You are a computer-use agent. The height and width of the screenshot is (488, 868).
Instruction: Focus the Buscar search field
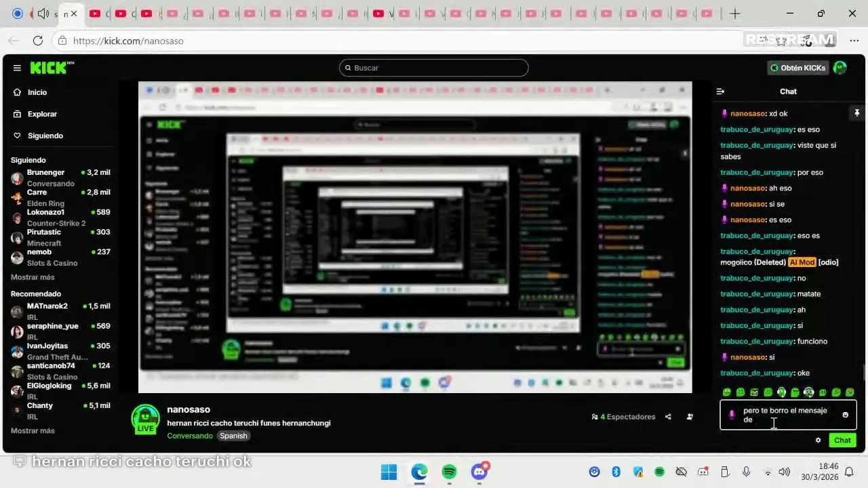(x=434, y=68)
